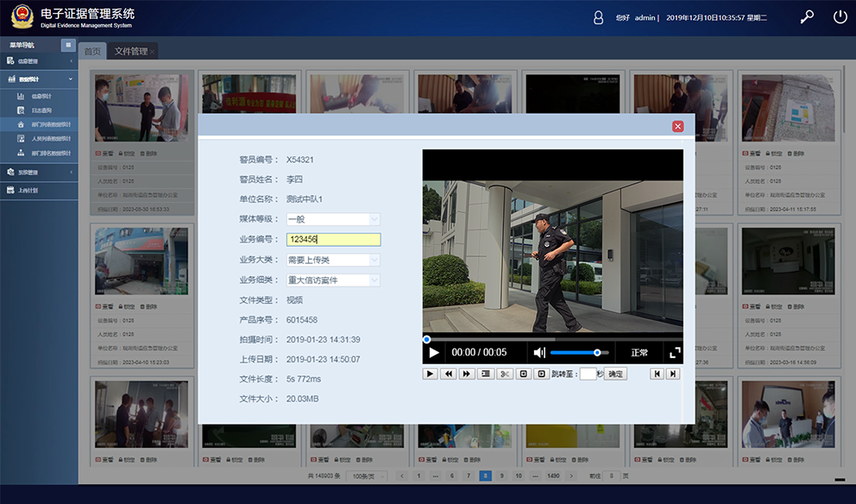
Task: Click 删除 on the 2023-03-16 card
Action: 796,306
